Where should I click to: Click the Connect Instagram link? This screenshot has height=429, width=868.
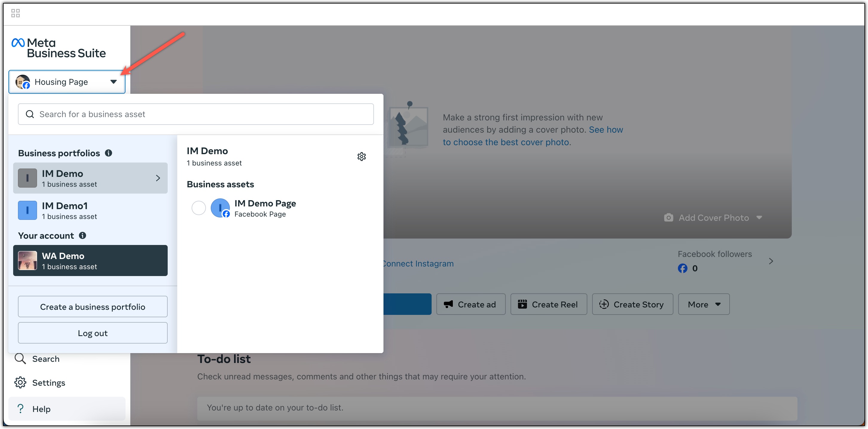418,264
